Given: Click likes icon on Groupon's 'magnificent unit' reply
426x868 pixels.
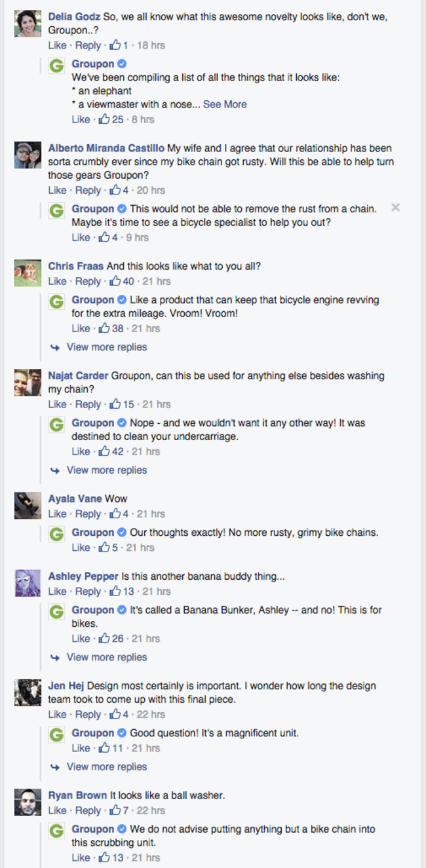Looking at the screenshot, I should point(103,748).
